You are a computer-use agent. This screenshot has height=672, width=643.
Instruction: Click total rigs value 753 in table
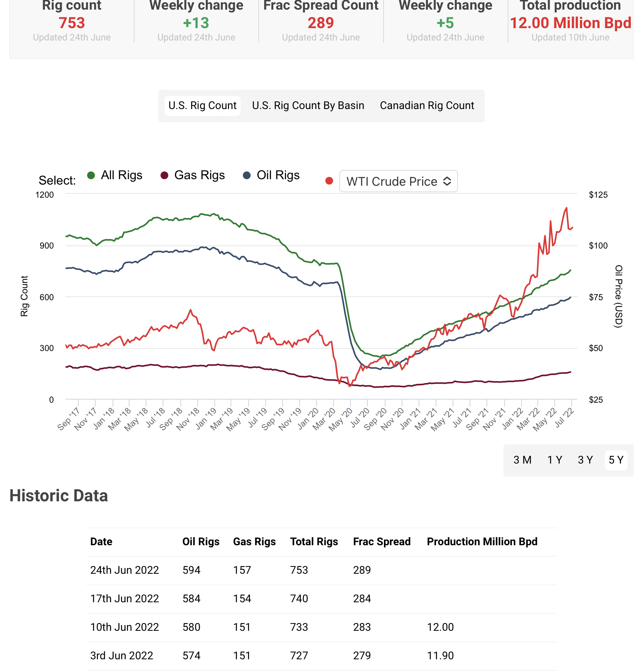(299, 570)
